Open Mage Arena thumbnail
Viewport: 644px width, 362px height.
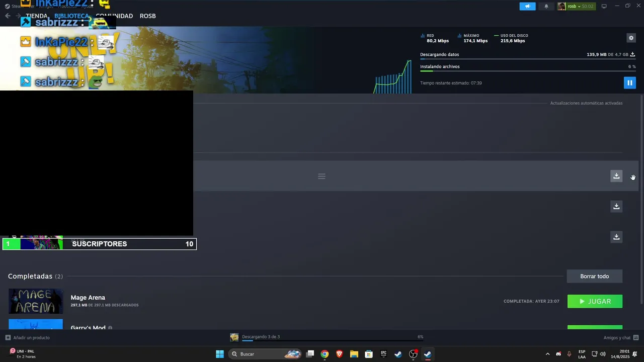tap(36, 301)
